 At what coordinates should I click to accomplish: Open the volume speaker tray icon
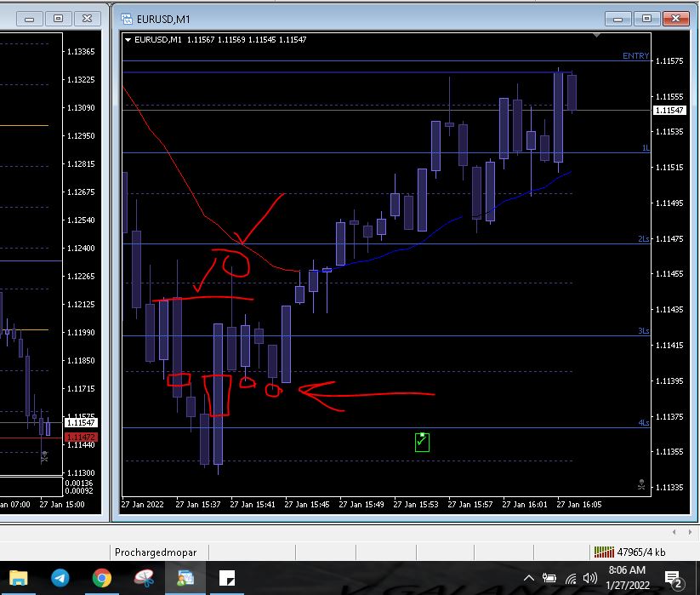589,578
